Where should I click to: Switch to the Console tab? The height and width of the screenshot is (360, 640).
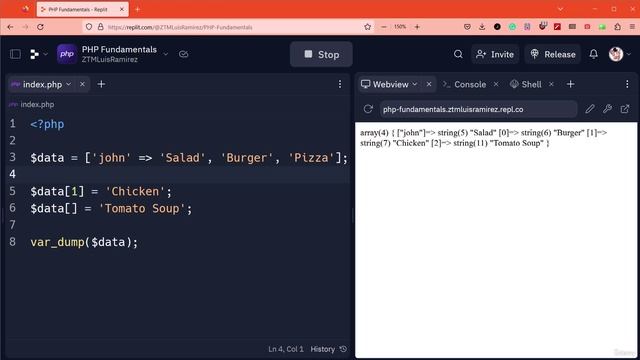(464, 84)
